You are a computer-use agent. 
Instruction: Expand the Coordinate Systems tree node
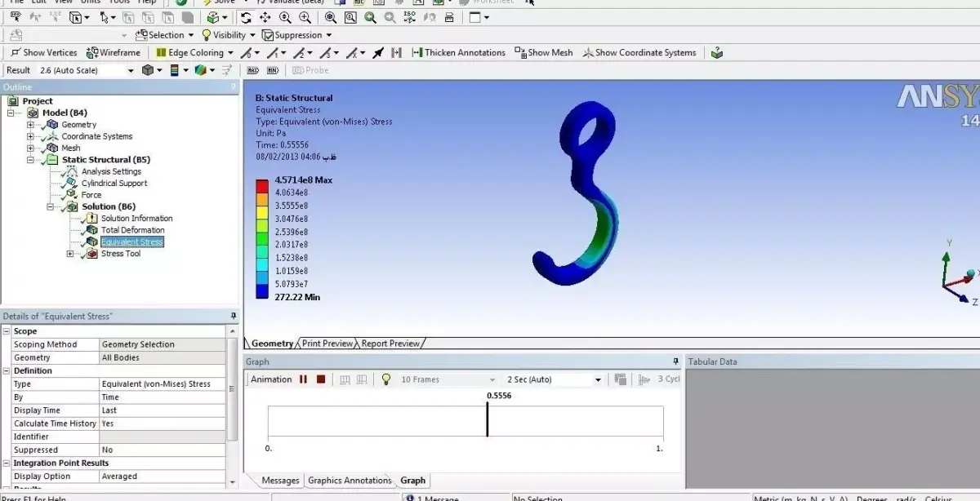(x=30, y=136)
